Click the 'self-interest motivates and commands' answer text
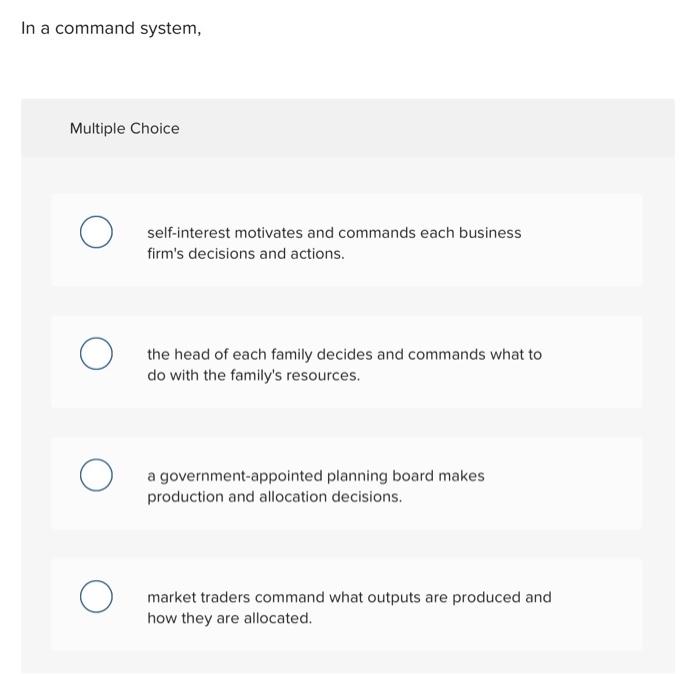 333,233
